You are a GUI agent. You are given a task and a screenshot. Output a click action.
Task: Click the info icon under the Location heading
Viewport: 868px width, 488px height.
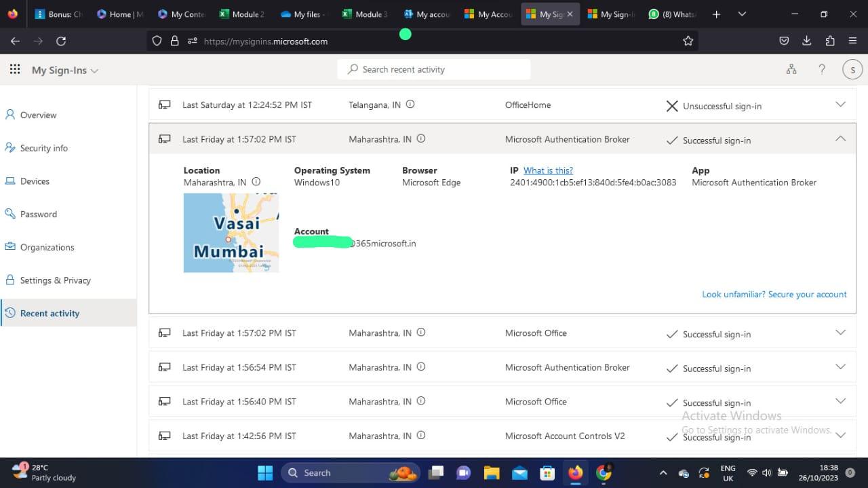(256, 182)
